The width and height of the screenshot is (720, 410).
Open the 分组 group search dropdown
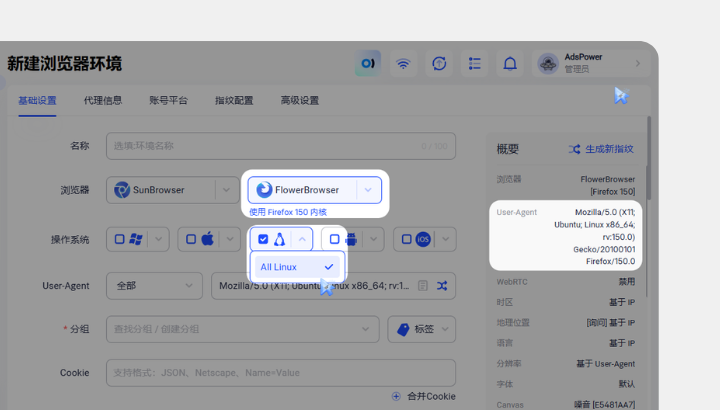[x=242, y=329]
